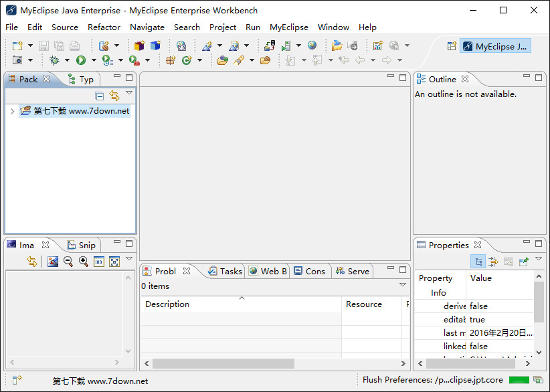Toggle Link with Editor in Package Explorer
The width and height of the screenshot is (550, 392).
click(x=114, y=96)
